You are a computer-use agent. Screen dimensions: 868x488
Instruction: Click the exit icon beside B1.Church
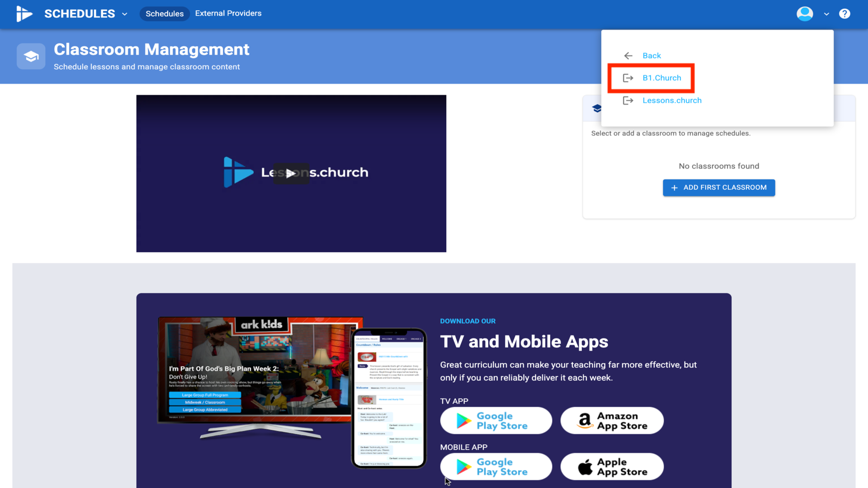[628, 78]
